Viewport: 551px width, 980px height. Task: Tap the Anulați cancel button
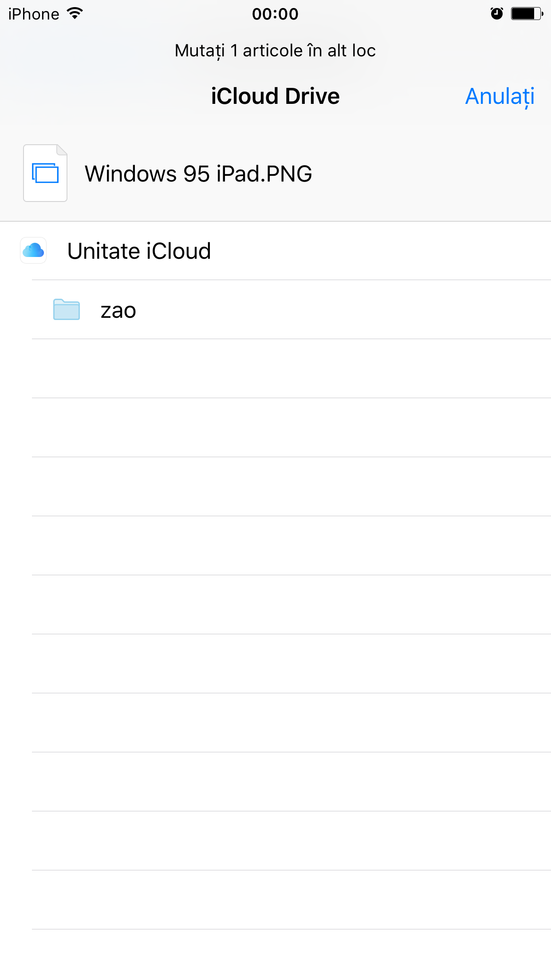(500, 97)
